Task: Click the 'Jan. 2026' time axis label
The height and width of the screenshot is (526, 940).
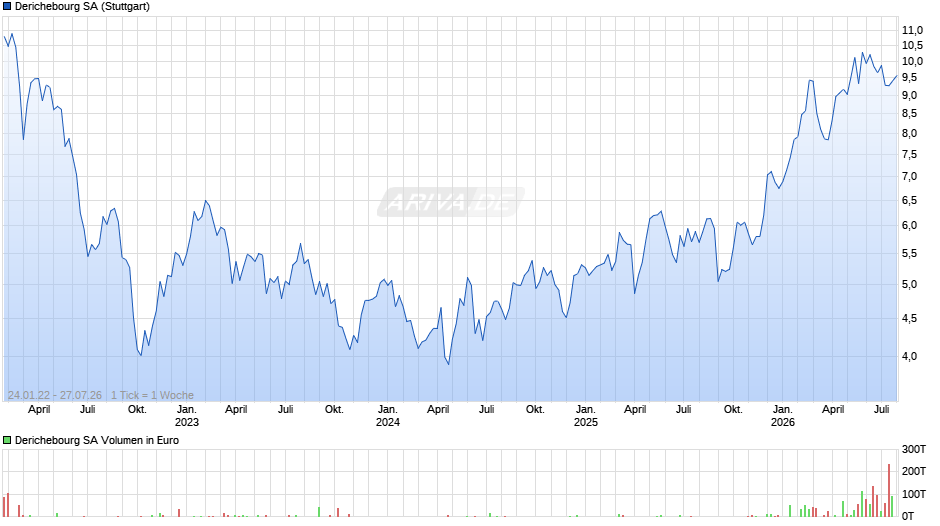Action: click(782, 416)
